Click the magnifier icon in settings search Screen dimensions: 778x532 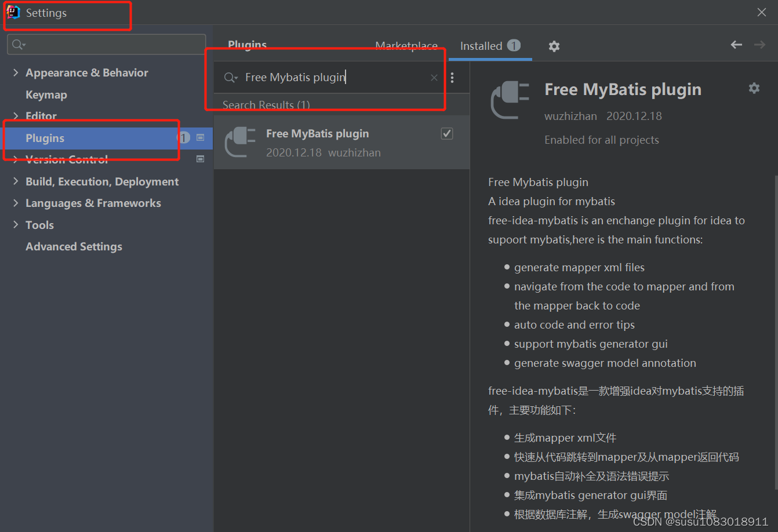tap(19, 45)
